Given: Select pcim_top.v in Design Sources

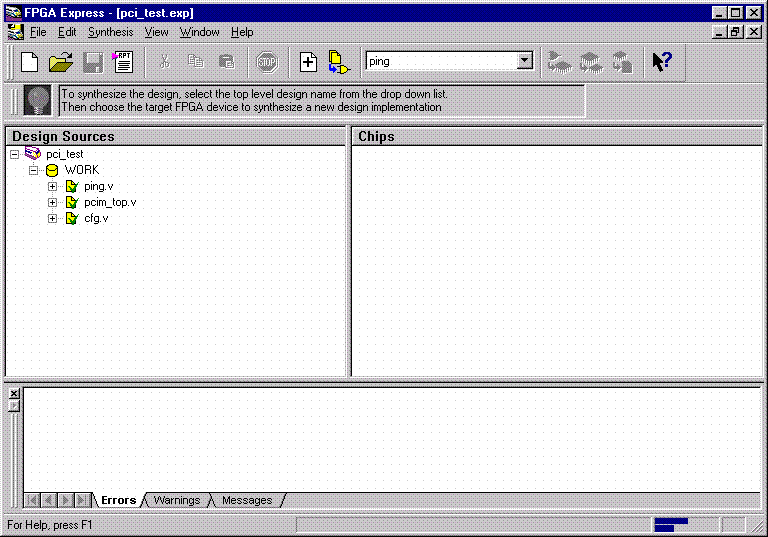Looking at the screenshot, I should 110,202.
